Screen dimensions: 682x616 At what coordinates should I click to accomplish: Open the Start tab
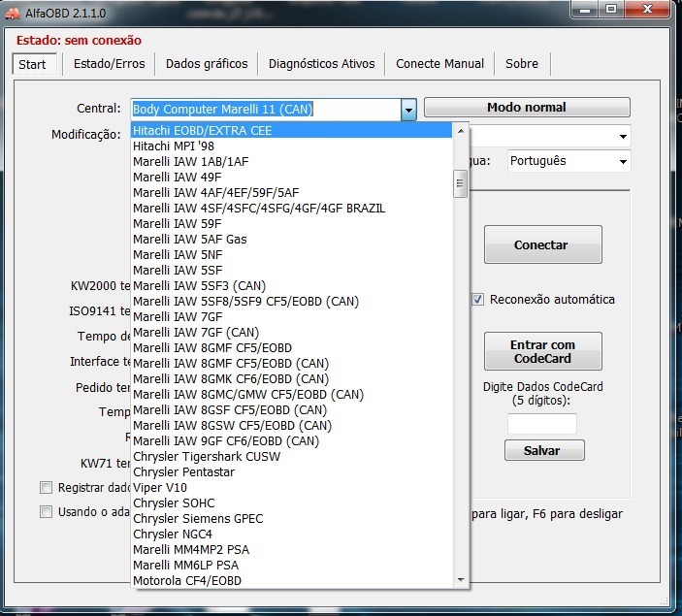(x=34, y=64)
